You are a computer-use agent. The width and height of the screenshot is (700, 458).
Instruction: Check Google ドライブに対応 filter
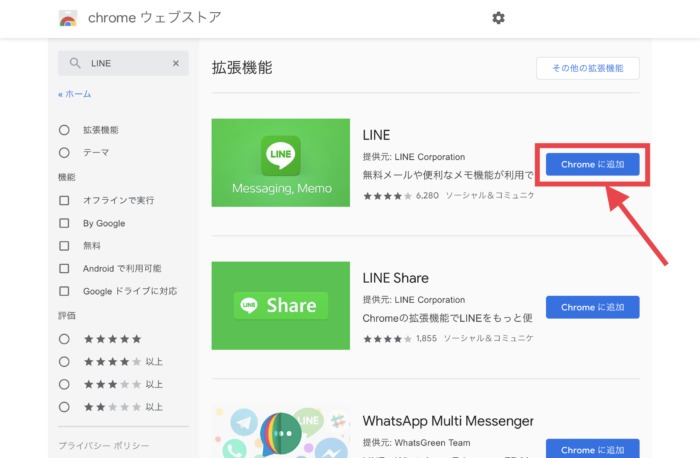click(x=64, y=291)
